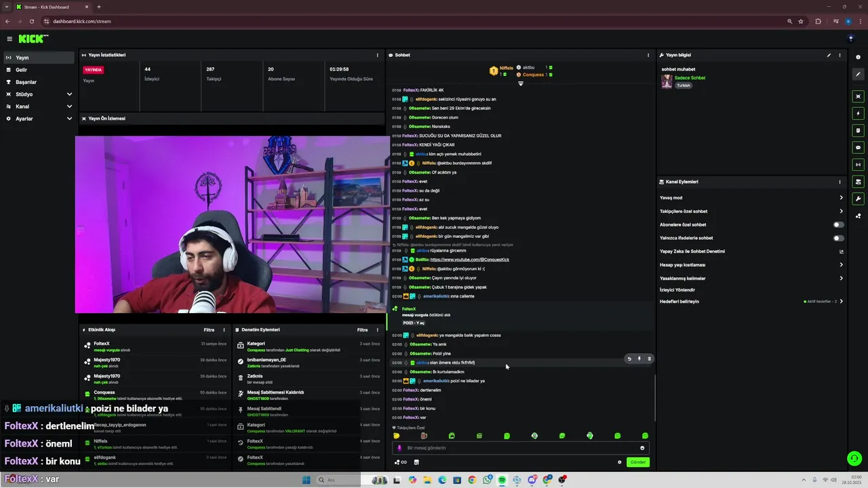Open Etkinlik Akışı panel three-dot menu
The image size is (868, 488).
coord(224,330)
